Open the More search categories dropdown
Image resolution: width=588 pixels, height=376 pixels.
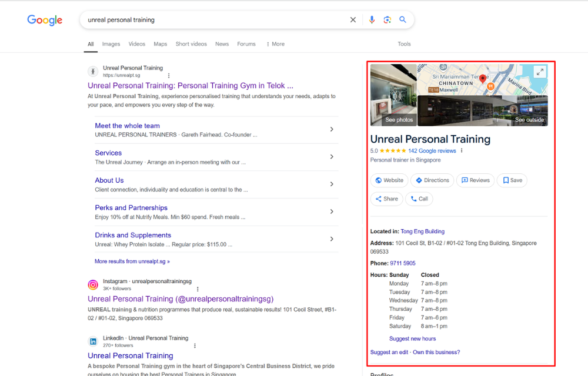275,43
